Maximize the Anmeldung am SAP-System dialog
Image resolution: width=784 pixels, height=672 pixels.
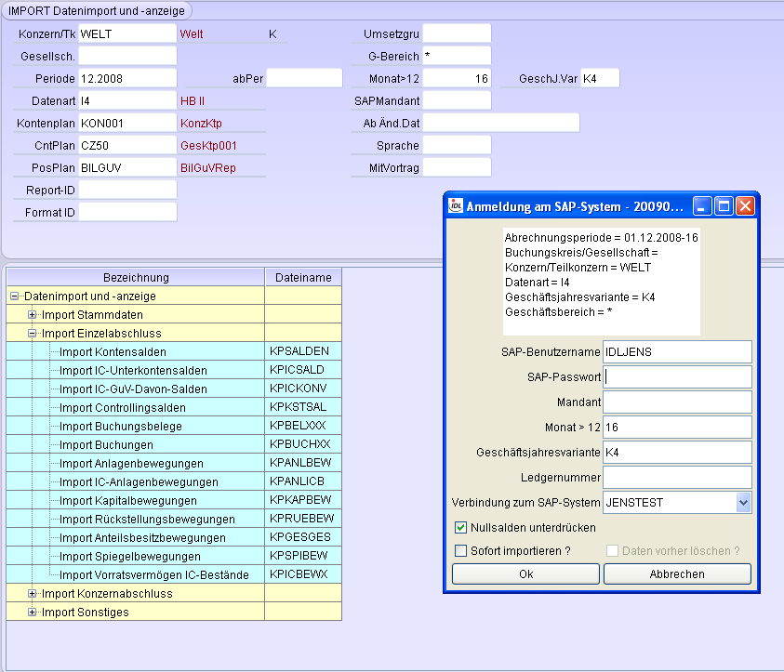click(x=724, y=205)
